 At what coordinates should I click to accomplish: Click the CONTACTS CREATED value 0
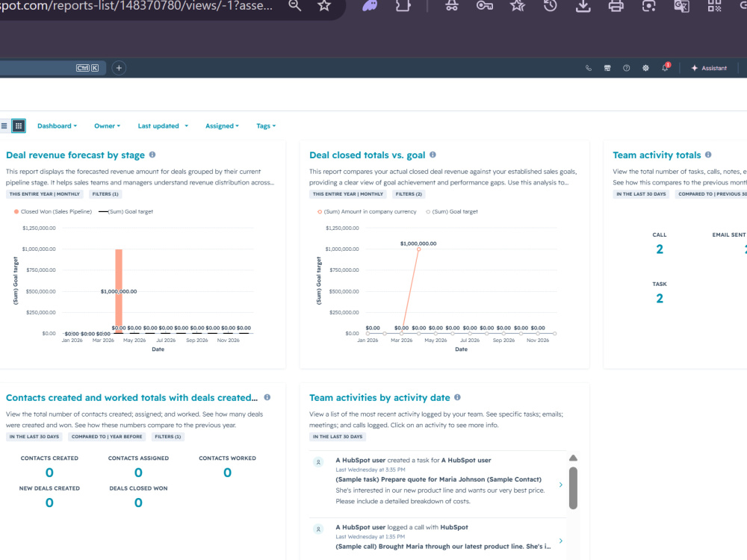[49, 473]
